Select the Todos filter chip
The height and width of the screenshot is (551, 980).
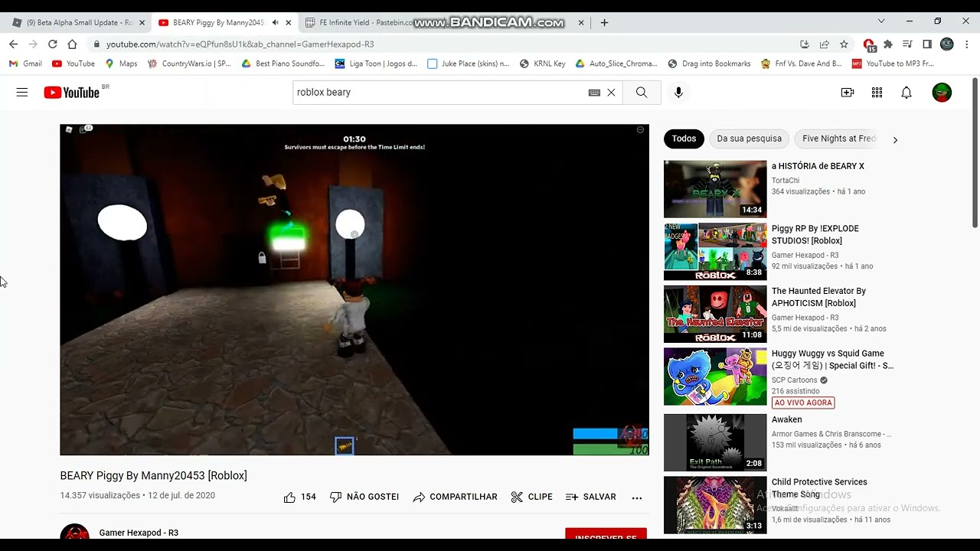(684, 139)
